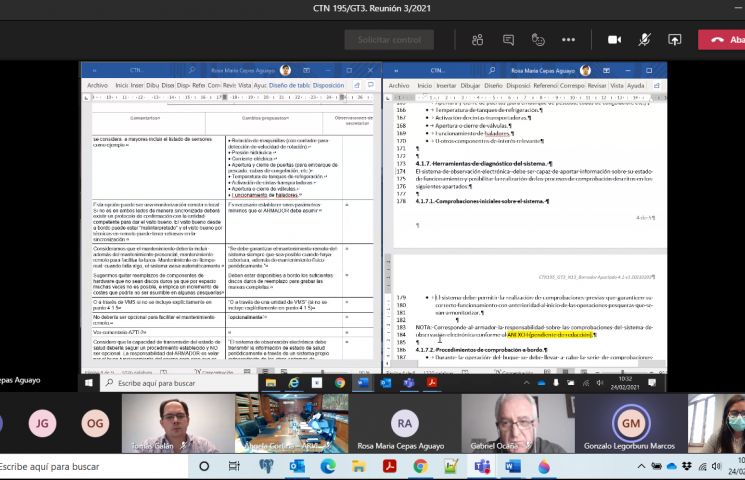745x480 pixels.
Task: Open Inicio tab in right Word window
Action: 425,86
